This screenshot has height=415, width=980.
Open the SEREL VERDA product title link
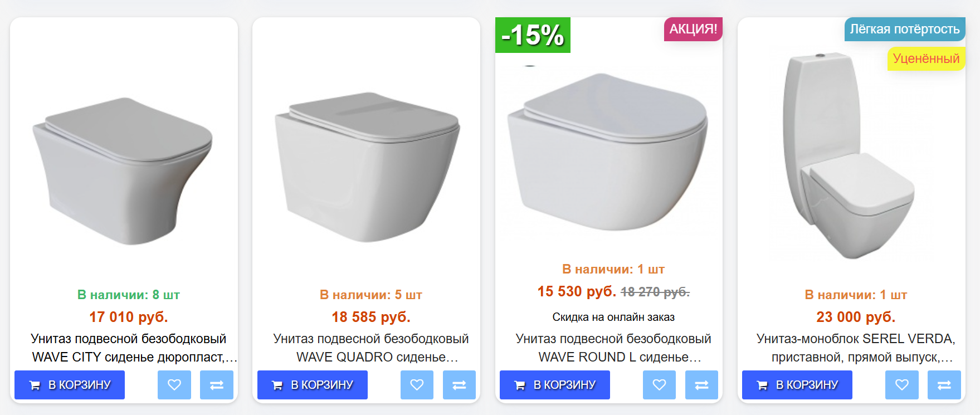coord(856,348)
